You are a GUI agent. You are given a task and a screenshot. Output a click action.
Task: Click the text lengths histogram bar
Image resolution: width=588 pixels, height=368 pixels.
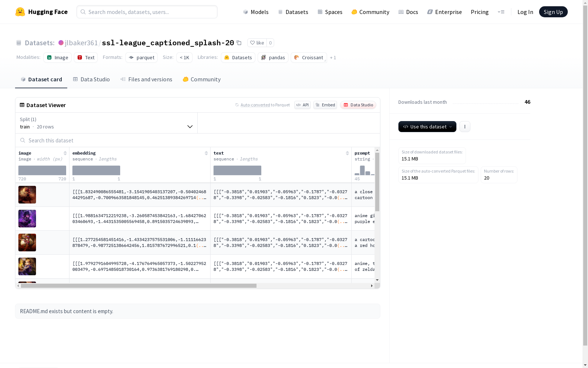point(237,170)
